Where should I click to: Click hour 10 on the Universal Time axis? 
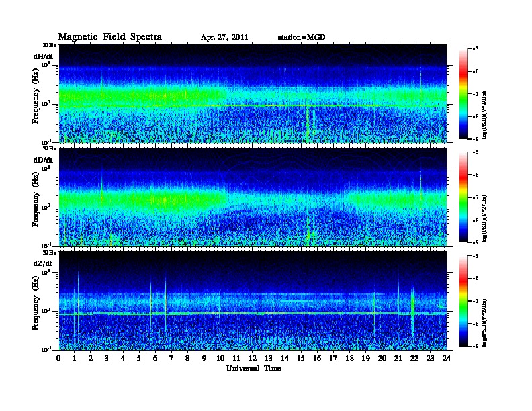coord(220,358)
